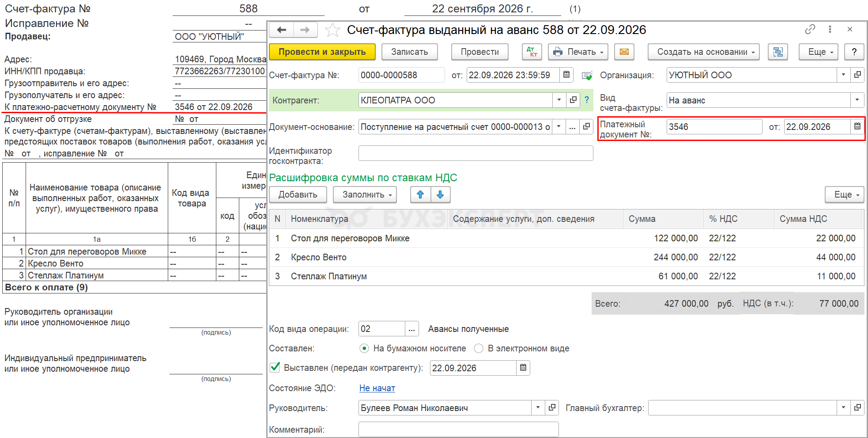Viewport: 868px width, 438px height.
Task: Move row down with blue arrow
Action: pyautogui.click(x=440, y=194)
